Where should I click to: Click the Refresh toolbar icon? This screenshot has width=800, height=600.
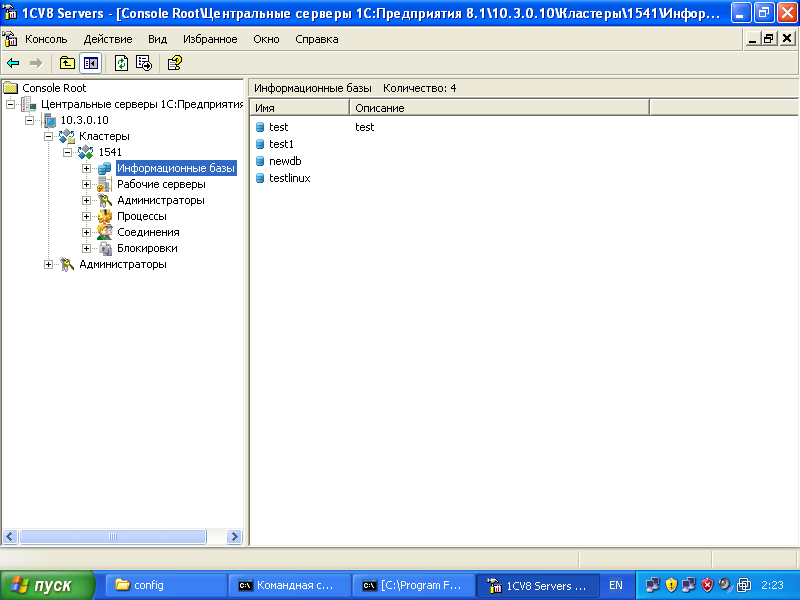coord(121,63)
